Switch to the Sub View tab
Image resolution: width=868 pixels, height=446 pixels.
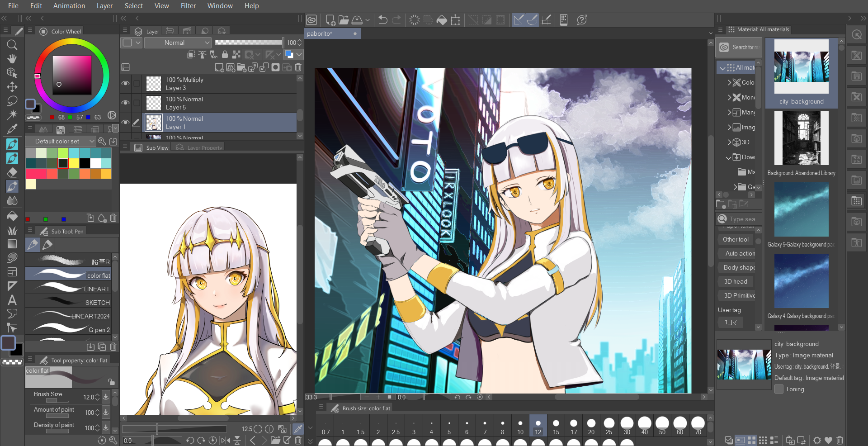coord(152,147)
